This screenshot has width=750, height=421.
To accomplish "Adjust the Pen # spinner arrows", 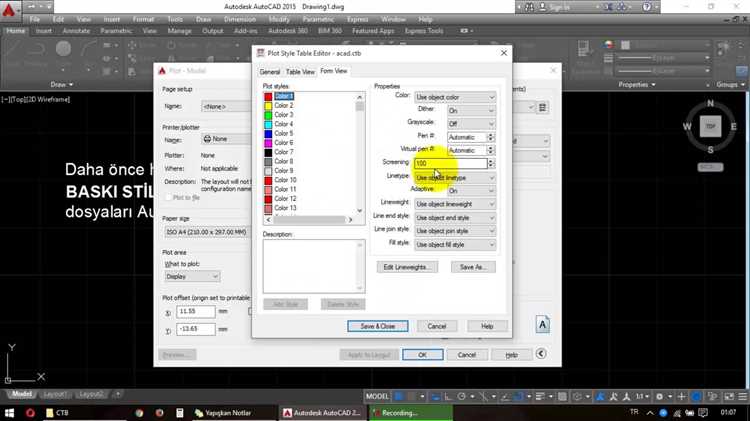I will 490,137.
